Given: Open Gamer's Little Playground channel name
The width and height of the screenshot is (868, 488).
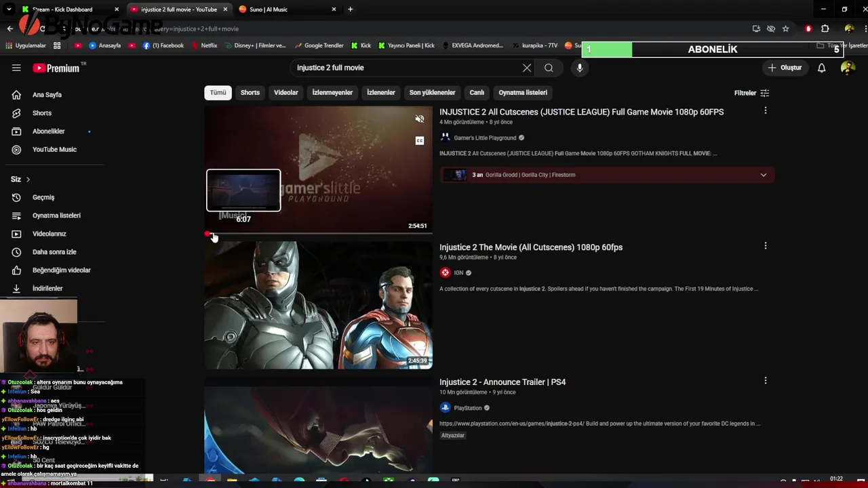Looking at the screenshot, I should [485, 138].
